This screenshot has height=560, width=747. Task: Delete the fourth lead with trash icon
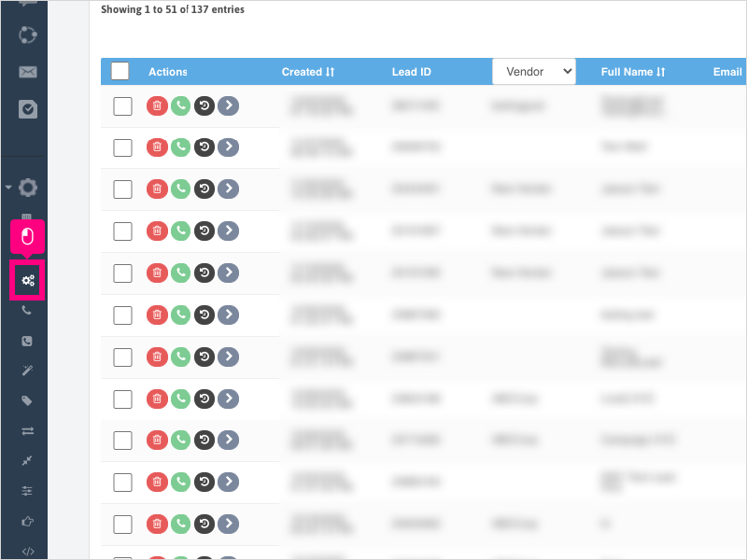tap(157, 231)
